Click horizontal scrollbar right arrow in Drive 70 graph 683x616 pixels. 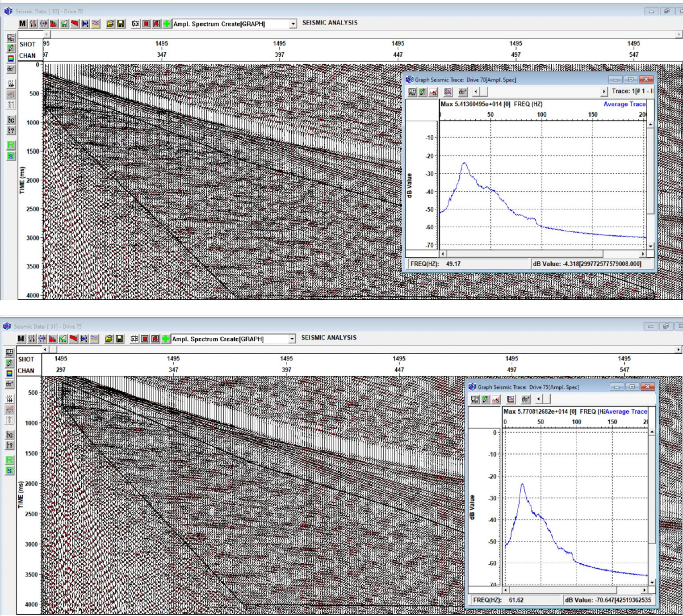643,254
